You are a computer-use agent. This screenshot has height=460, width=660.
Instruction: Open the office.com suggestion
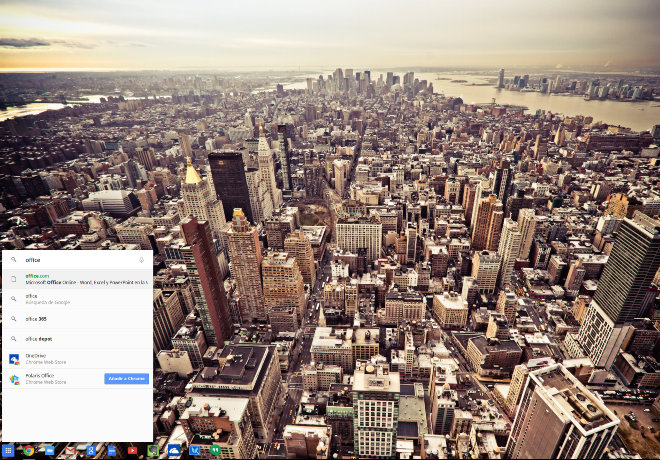tap(80, 279)
